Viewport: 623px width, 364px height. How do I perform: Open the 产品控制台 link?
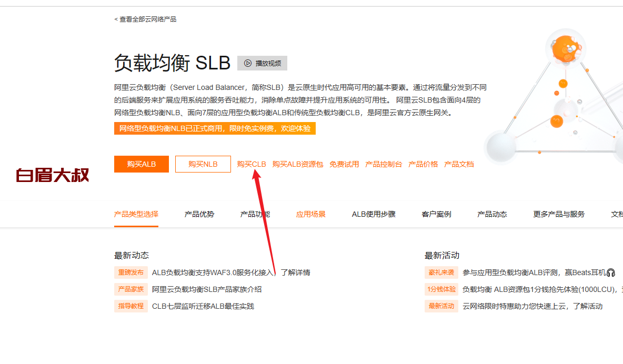(x=384, y=164)
